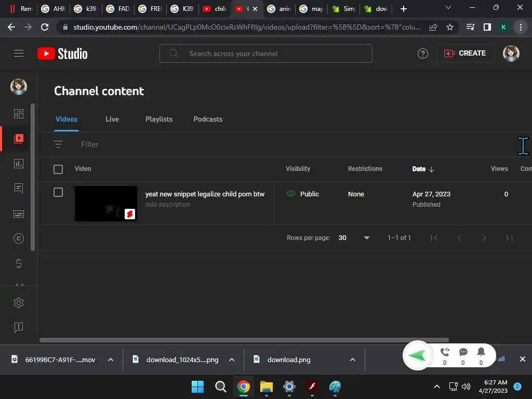The height and width of the screenshot is (399, 532).
Task: Click the horizontal scrollbar under the table
Action: pyautogui.click(x=244, y=340)
